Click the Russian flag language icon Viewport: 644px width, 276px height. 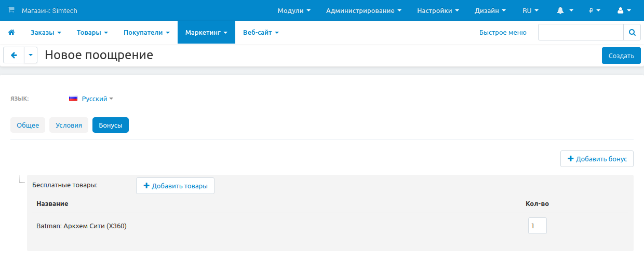[73, 99]
